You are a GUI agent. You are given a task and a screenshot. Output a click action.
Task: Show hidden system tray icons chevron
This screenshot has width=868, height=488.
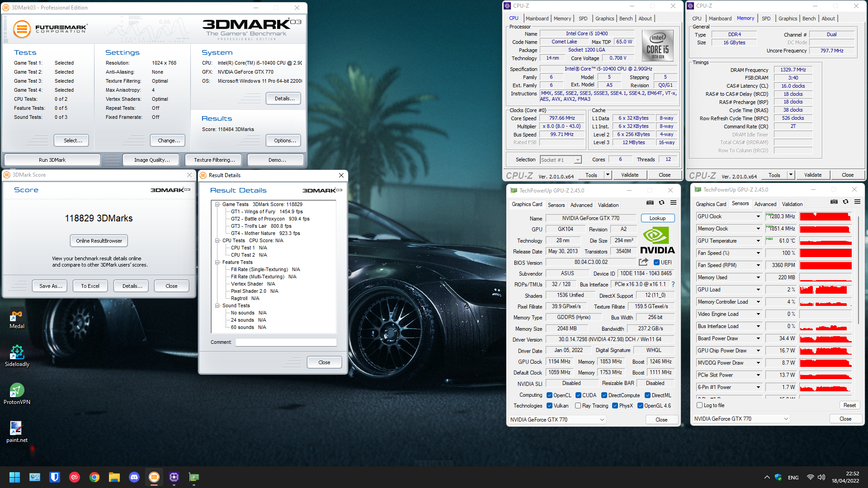(x=767, y=477)
